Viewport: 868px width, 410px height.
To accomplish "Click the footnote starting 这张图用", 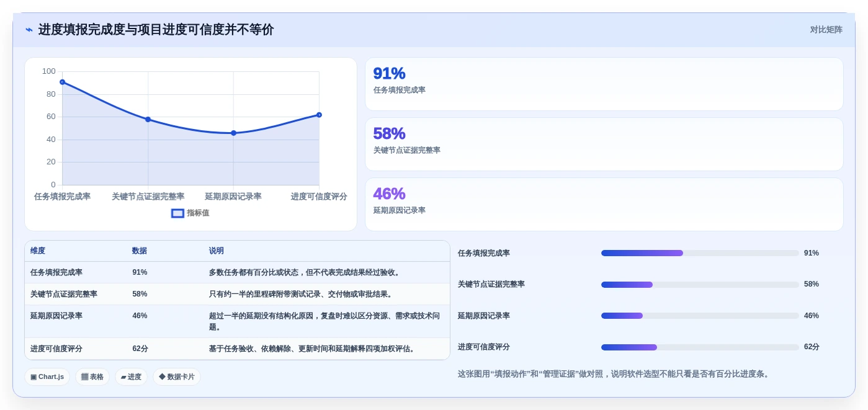I will (x=614, y=374).
